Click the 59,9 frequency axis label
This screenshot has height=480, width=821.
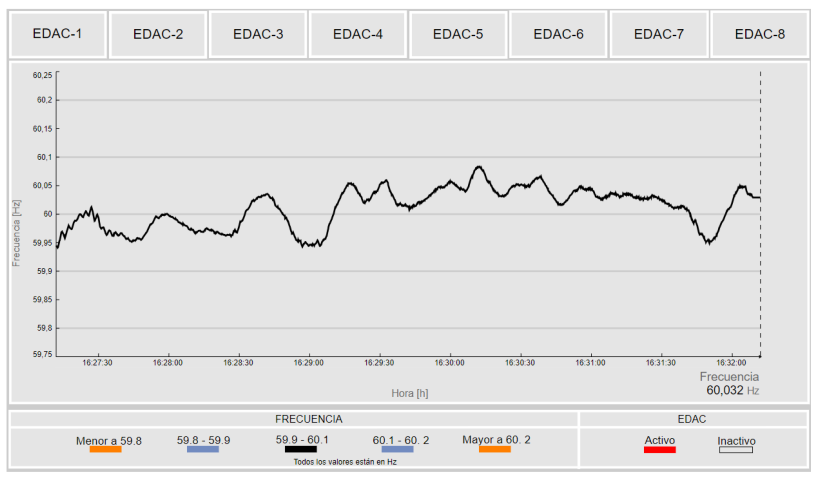[45, 271]
